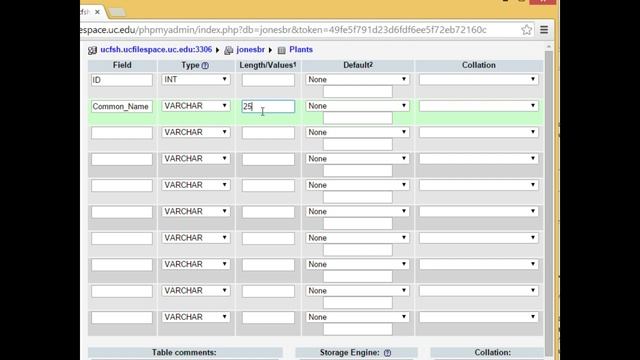The height and width of the screenshot is (360, 640).
Task: Click the database icon beside jonesbr
Action: pos(229,50)
